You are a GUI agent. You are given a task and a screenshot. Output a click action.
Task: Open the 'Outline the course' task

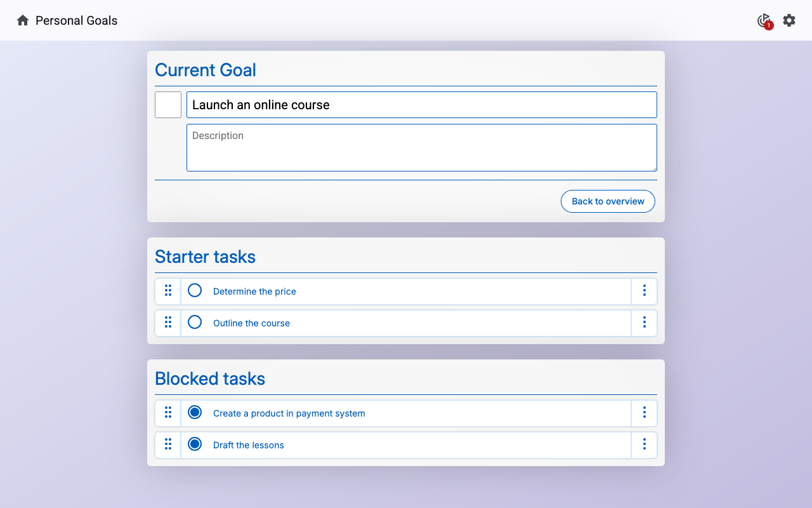pyautogui.click(x=251, y=323)
